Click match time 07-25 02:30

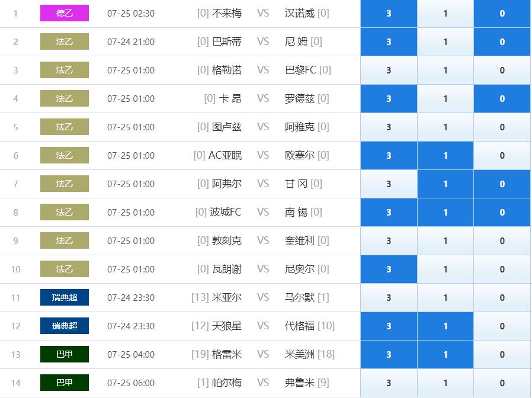point(131,14)
